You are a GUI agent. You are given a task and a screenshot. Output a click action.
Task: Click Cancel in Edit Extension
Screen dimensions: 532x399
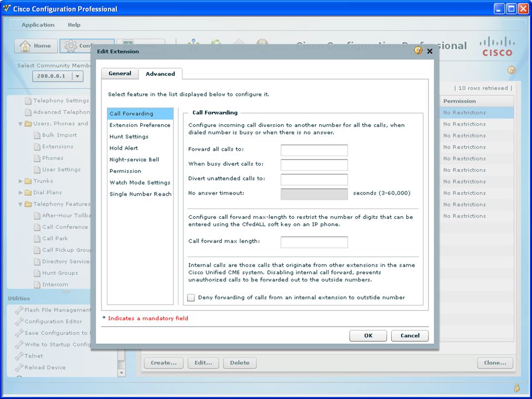click(410, 336)
